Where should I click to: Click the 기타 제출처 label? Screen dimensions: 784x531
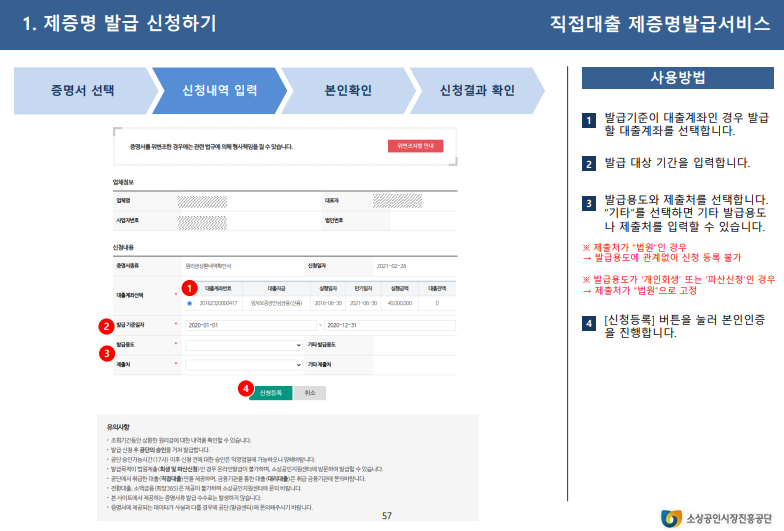[x=320, y=365]
